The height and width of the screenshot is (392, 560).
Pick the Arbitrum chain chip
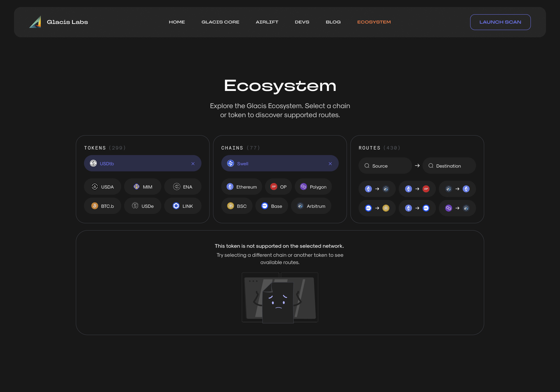tap(311, 206)
